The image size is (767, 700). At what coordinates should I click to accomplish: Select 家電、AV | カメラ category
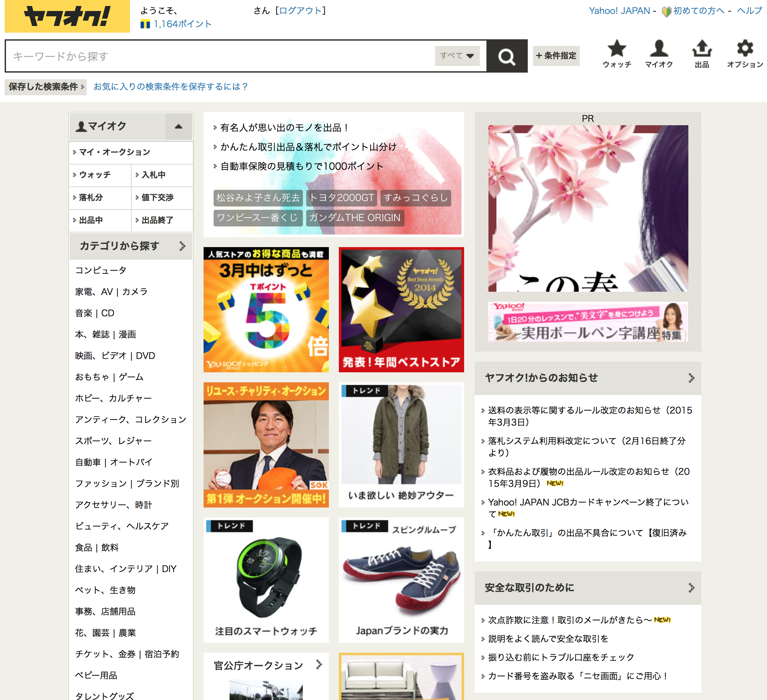[x=112, y=292]
